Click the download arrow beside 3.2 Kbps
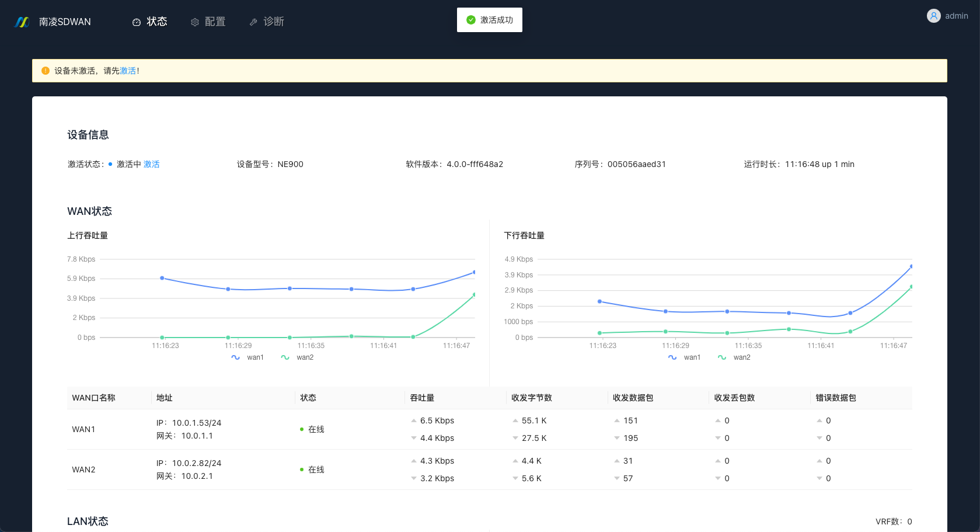The width and height of the screenshot is (980, 532). pos(414,478)
